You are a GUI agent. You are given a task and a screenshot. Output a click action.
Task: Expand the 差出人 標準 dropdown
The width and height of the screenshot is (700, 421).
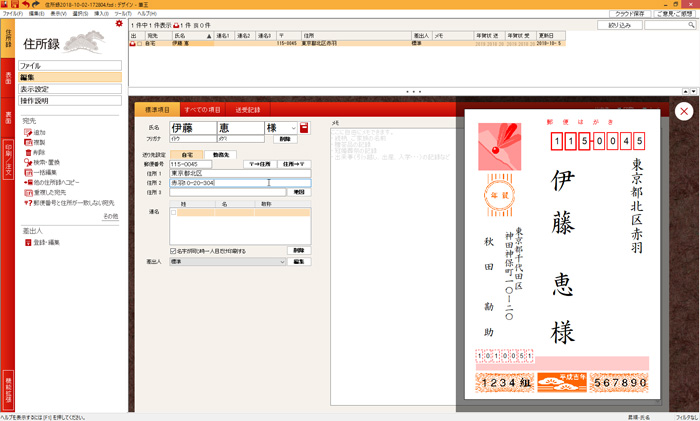(x=281, y=262)
